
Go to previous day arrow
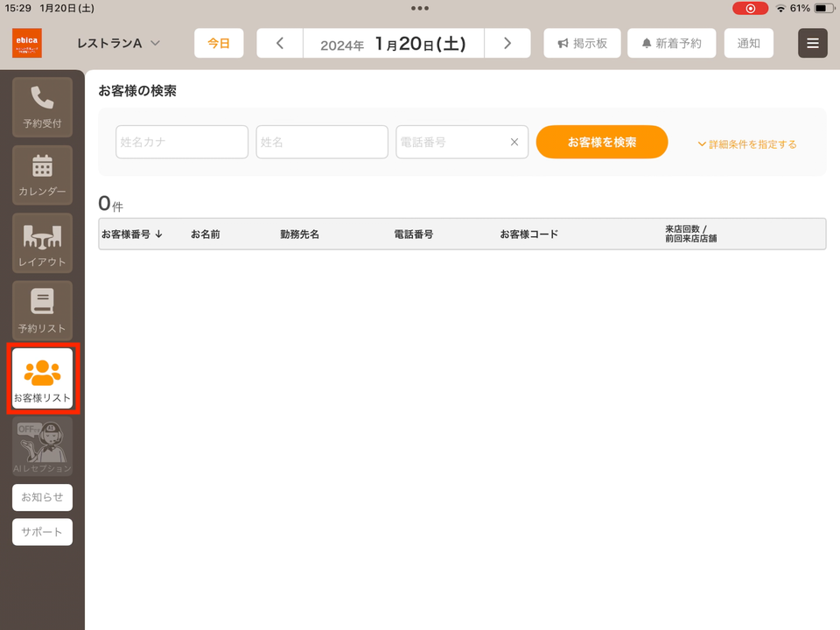(280, 44)
